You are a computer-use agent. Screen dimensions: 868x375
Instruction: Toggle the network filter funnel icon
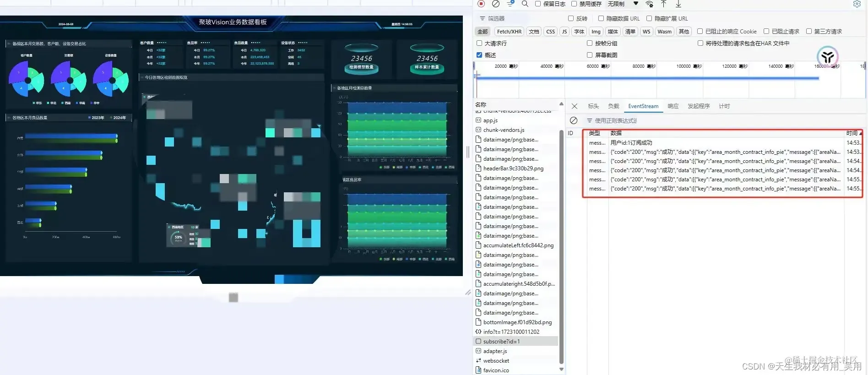[x=510, y=4]
